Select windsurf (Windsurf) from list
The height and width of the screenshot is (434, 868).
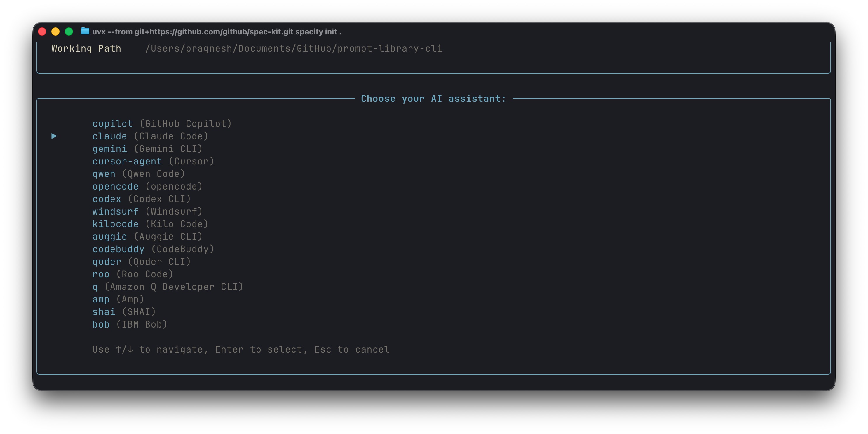pyautogui.click(x=147, y=211)
